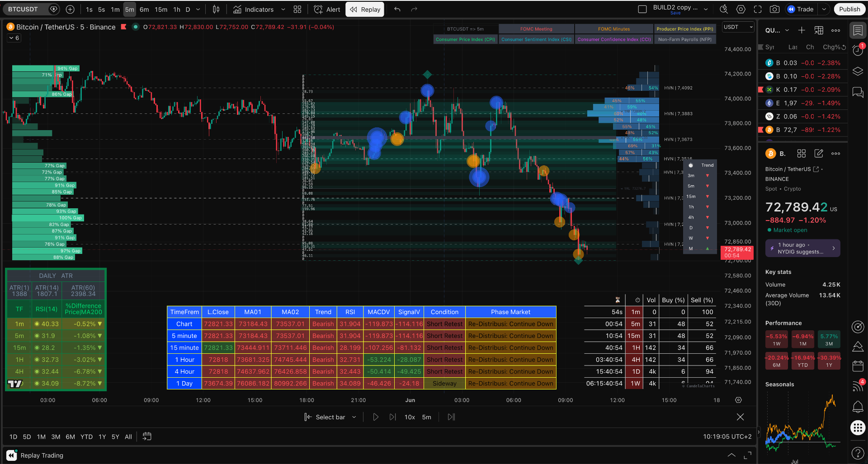Toggle Consumer Price Index (CPI) label
This screenshot has width=868, height=464.
click(x=465, y=39)
